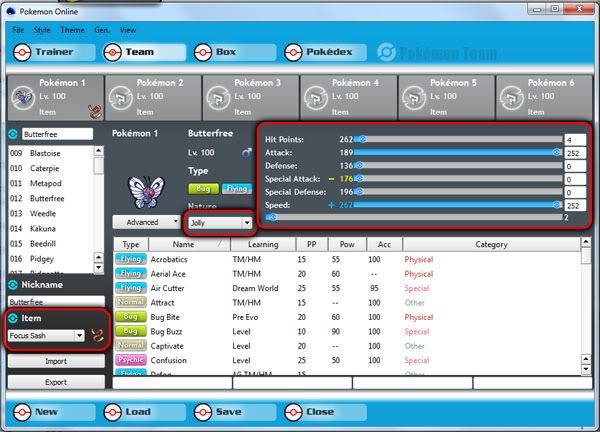This screenshot has height=432, width=600.
Task: Click the Pokeball icon on the New button
Action: click(22, 412)
